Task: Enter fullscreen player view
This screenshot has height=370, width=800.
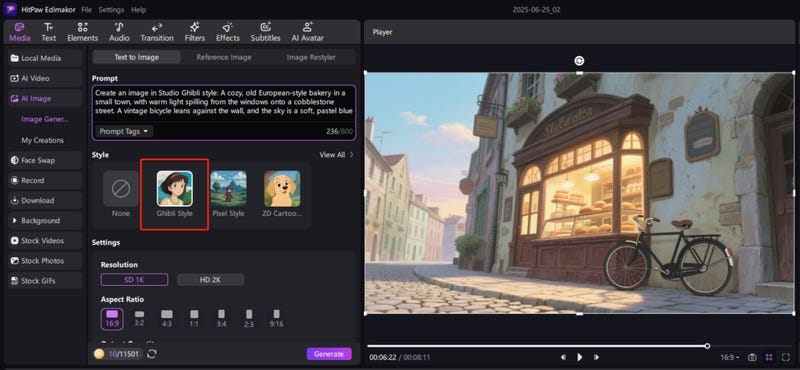Action: pos(786,357)
